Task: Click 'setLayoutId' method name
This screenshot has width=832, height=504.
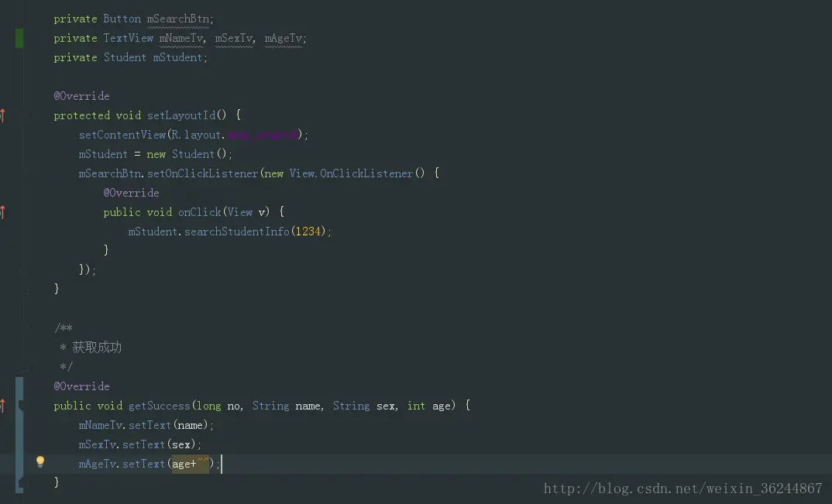Action: click(181, 115)
